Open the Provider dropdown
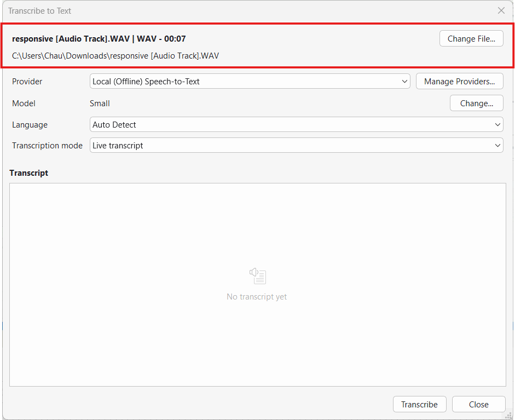Image resolution: width=515 pixels, height=420 pixels. point(250,81)
